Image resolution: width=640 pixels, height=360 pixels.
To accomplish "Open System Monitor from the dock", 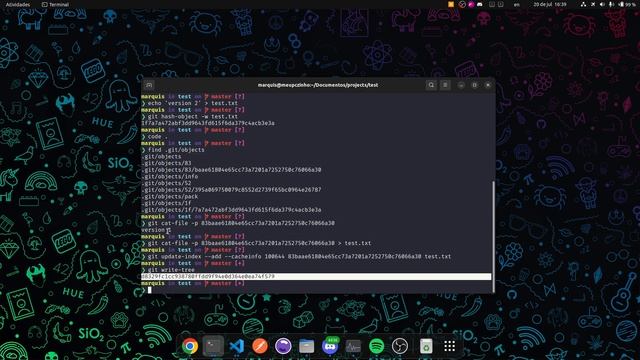I will (353, 346).
